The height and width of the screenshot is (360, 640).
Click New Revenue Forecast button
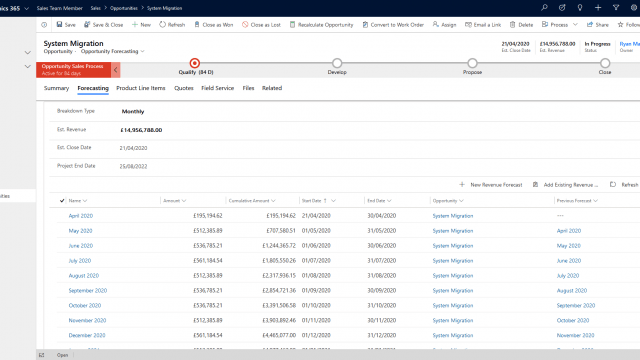(x=491, y=185)
